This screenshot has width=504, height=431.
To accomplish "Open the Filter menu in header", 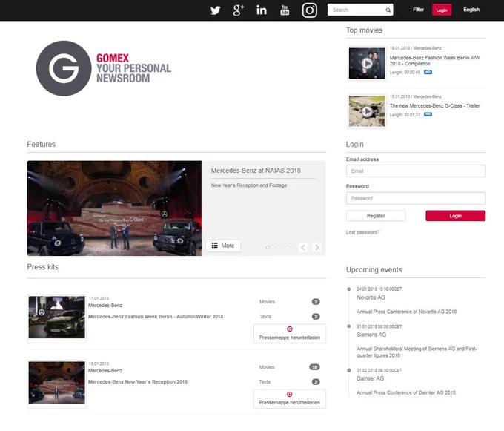I will click(x=418, y=10).
